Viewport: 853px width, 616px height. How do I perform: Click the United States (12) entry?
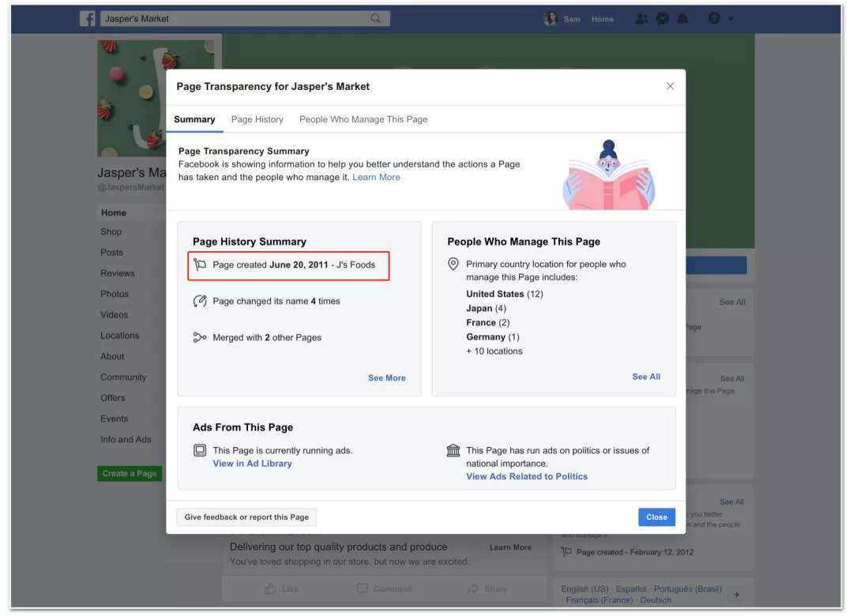504,294
